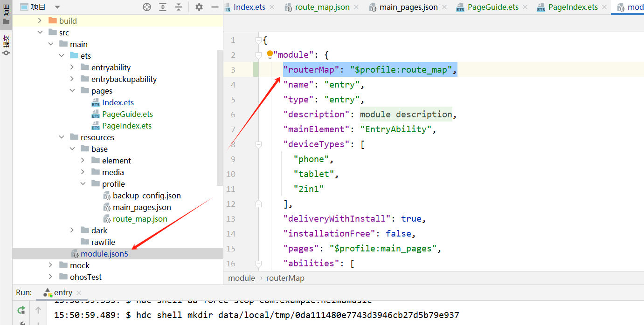
Task: Click the fold marker on line 1
Action: click(x=258, y=41)
